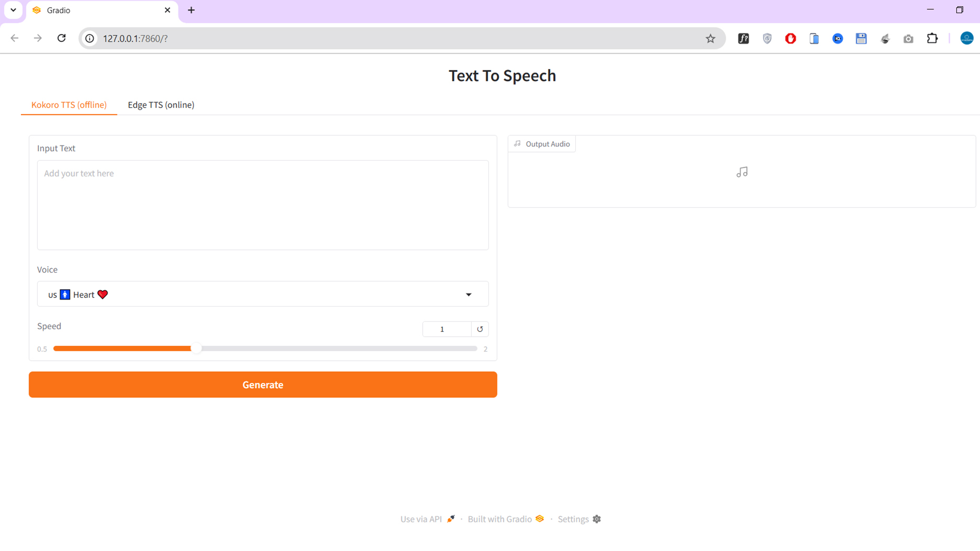Click the site information icon in the address bar
This screenshot has height=551, width=980.
(x=89, y=38)
